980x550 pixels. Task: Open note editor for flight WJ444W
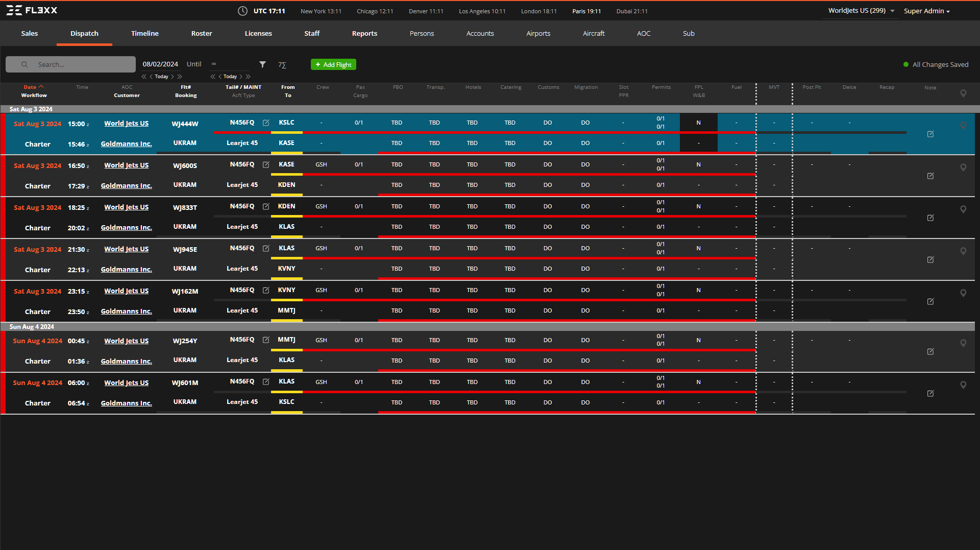coord(930,134)
